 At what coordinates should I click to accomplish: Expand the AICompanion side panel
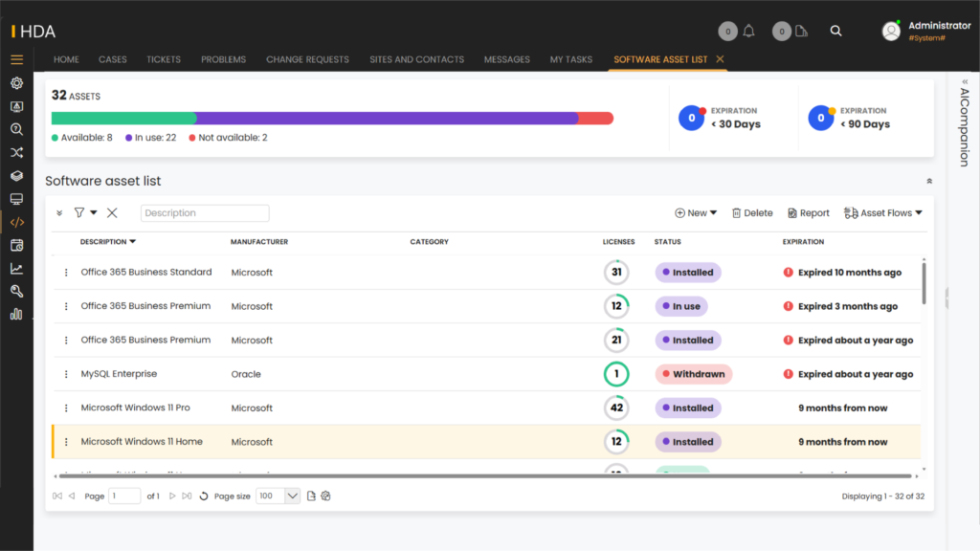(965, 82)
